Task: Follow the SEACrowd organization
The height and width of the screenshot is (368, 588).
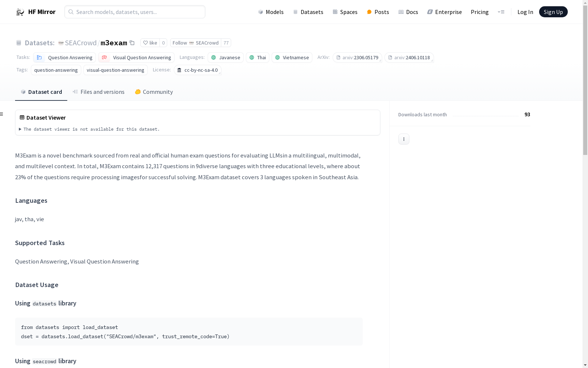Action: 196,43
